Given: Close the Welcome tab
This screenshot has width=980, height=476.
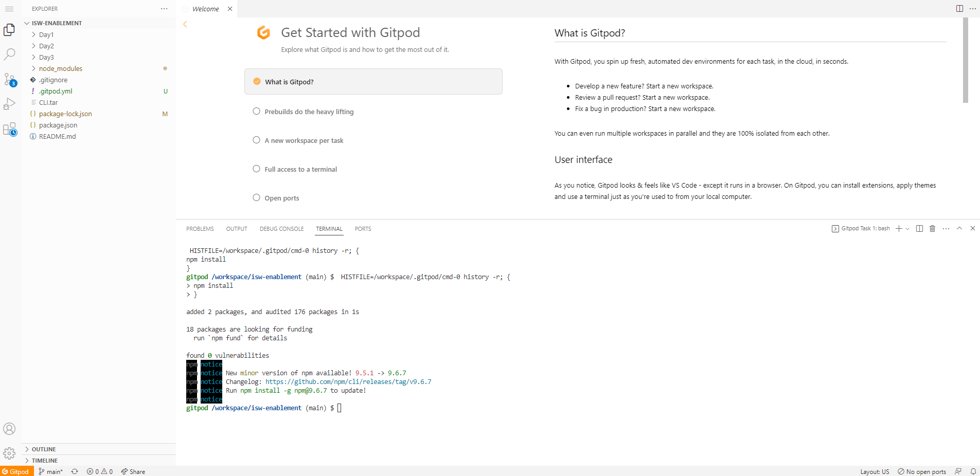Looking at the screenshot, I should [x=230, y=9].
